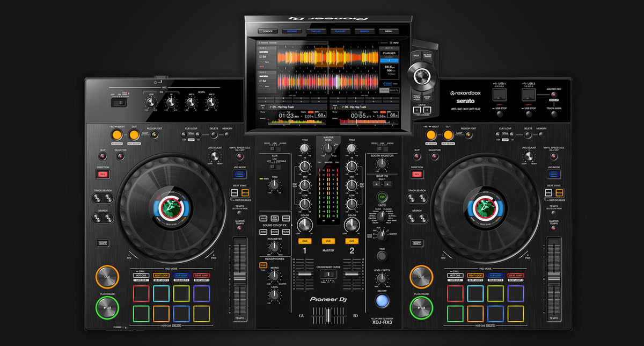The width and height of the screenshot is (644, 346).
Task: Click left deck RELOOP/EXIT button
Action: pos(155,134)
